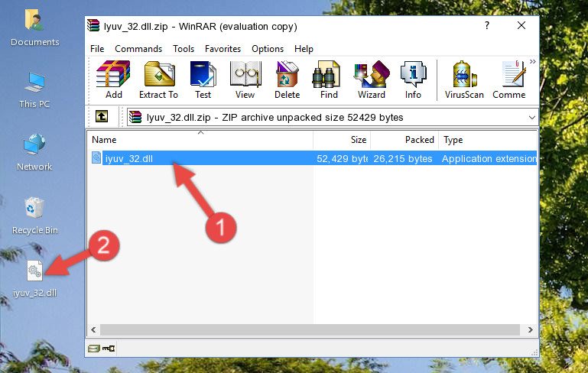Click the Comment toolbar icon
Viewport: 588px width, 373px height.
pos(509,79)
